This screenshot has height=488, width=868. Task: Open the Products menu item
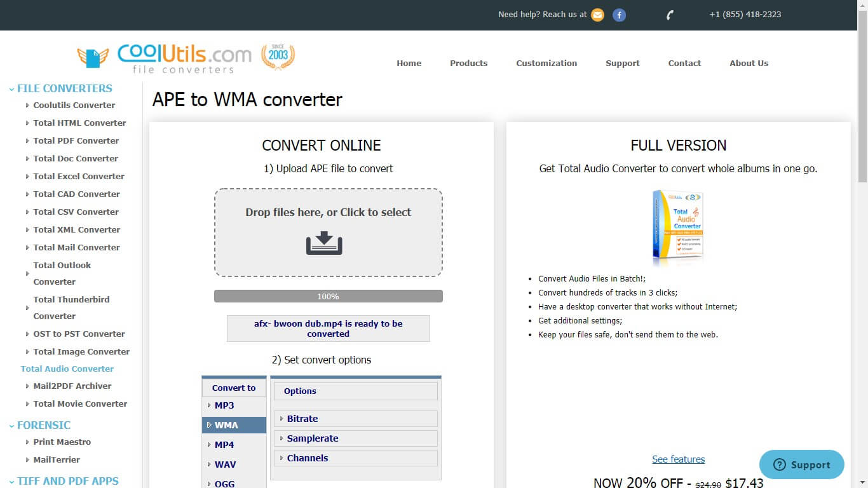coord(469,63)
